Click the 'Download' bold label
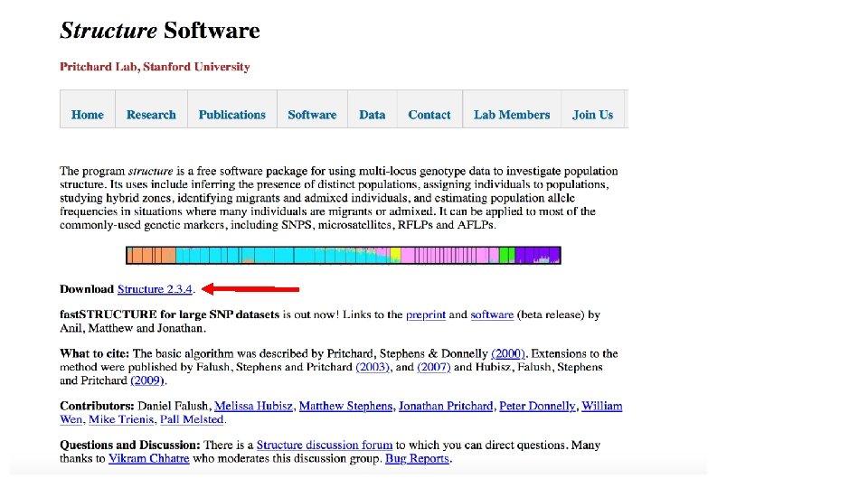 click(x=87, y=289)
